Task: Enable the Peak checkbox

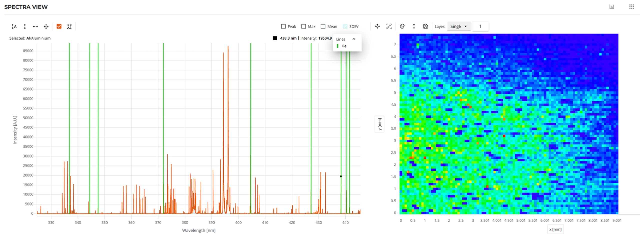Action: [x=283, y=27]
